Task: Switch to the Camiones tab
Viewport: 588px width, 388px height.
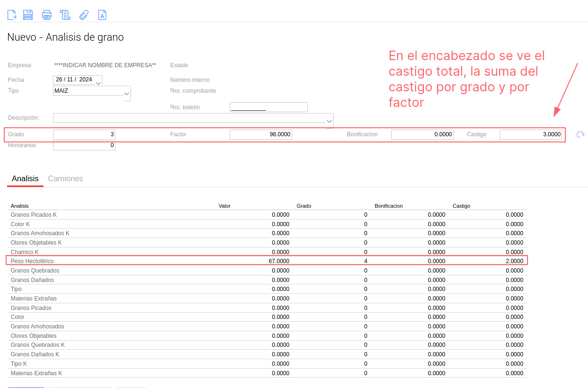Action: [x=65, y=179]
